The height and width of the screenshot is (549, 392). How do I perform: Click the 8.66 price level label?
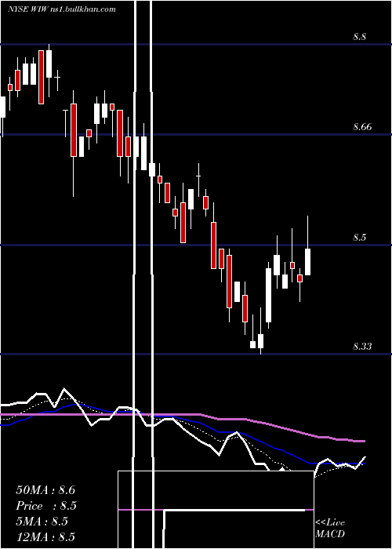click(x=362, y=127)
